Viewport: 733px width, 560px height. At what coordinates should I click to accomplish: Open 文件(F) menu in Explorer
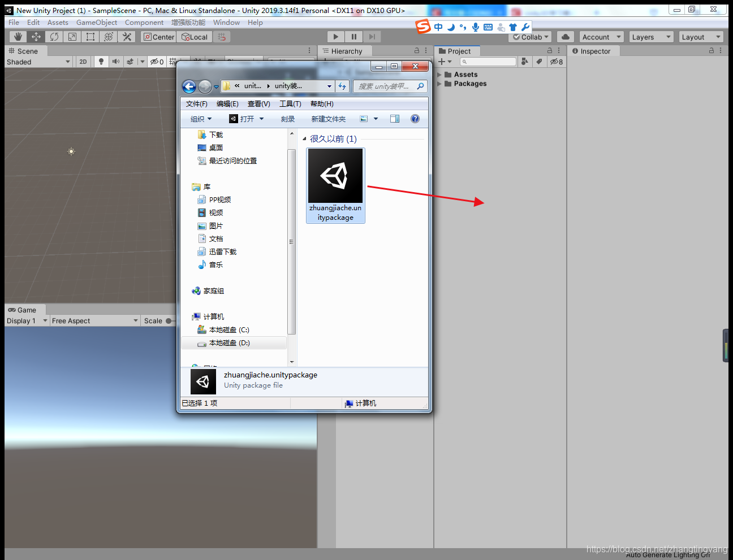coord(197,104)
